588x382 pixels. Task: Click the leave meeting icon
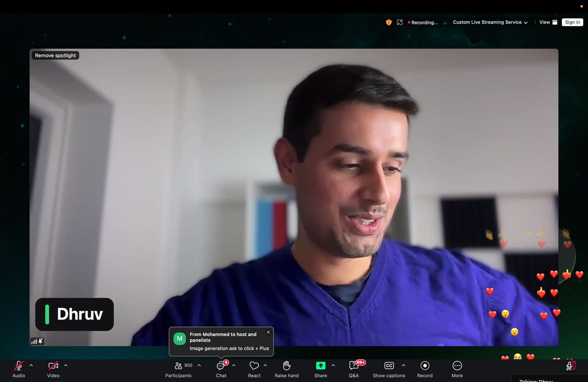pos(570,365)
